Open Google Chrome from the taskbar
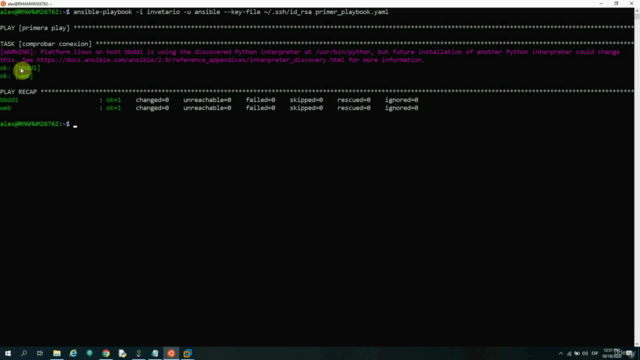The image size is (640, 360). point(106,353)
